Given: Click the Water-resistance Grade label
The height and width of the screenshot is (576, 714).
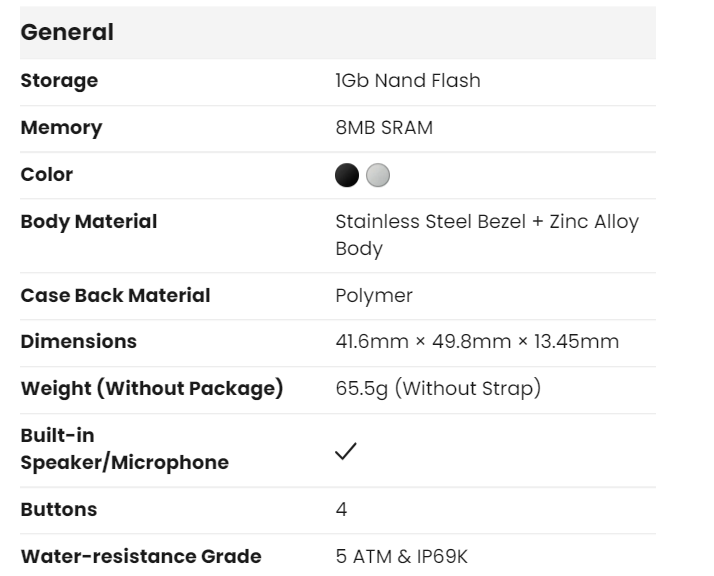Looking at the screenshot, I should pos(141,557).
